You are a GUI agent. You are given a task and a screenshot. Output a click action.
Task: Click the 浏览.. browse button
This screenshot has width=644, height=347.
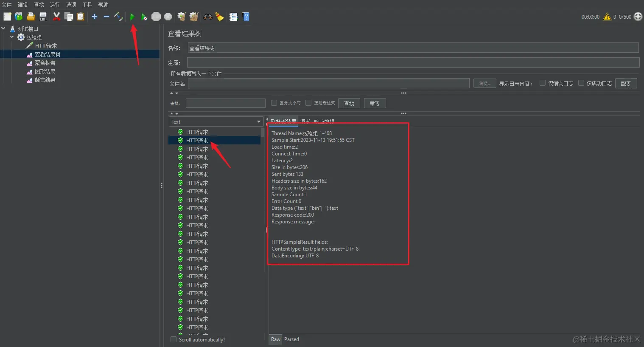click(484, 83)
